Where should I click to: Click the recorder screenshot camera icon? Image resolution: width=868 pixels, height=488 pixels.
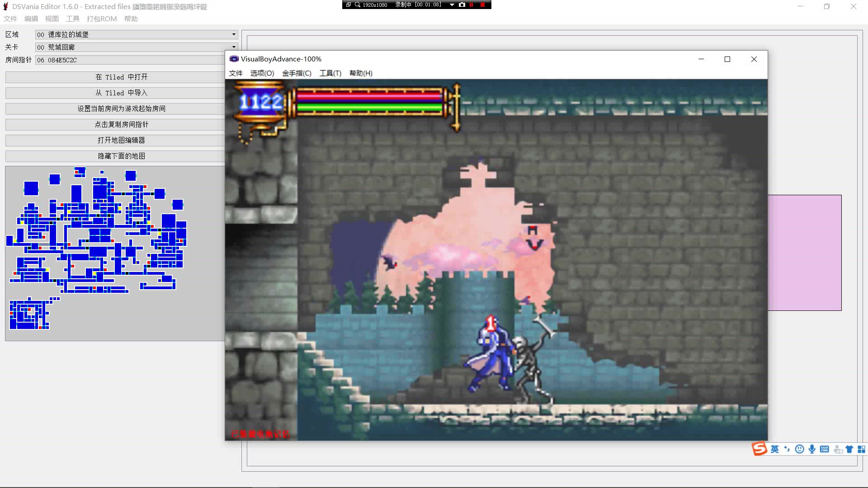462,5
